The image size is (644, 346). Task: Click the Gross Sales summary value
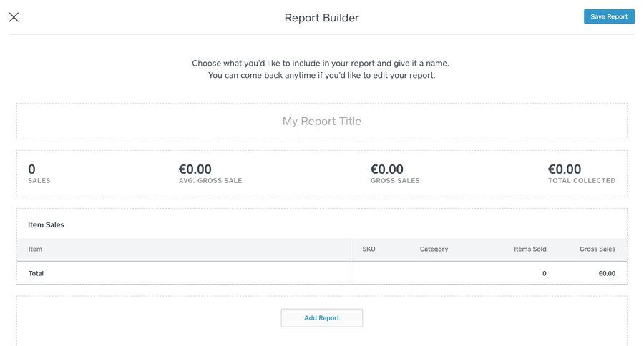[x=387, y=169]
